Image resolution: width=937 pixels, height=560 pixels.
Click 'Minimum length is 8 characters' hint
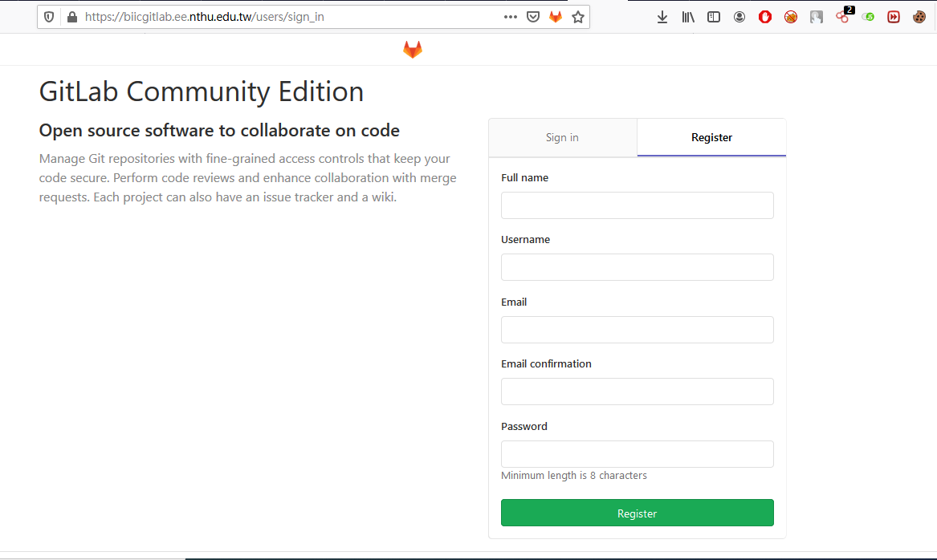[x=573, y=475]
